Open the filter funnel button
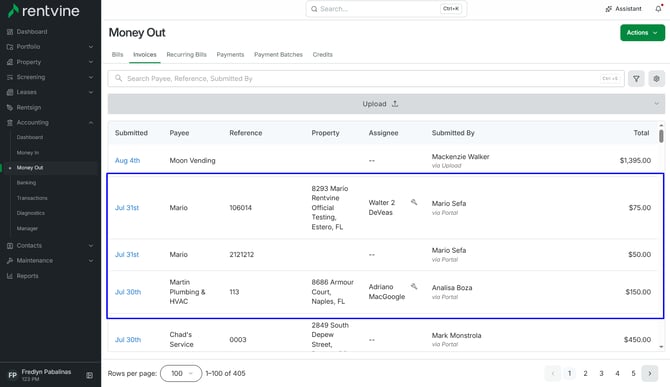 pos(636,79)
